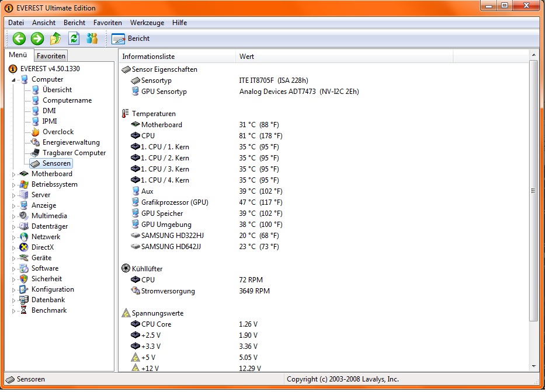Click the Benchmark hourglass icon

24,310
